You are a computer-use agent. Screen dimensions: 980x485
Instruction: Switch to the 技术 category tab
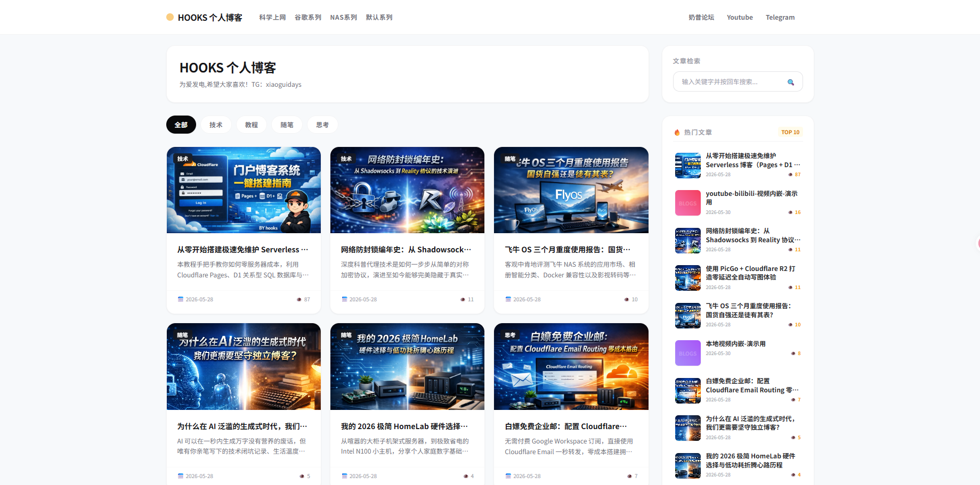point(216,125)
